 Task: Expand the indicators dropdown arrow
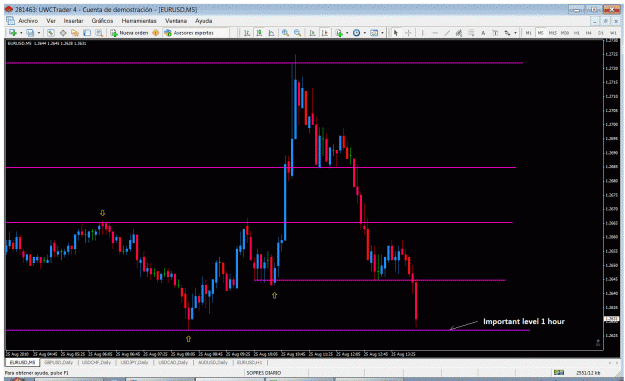tap(347, 33)
